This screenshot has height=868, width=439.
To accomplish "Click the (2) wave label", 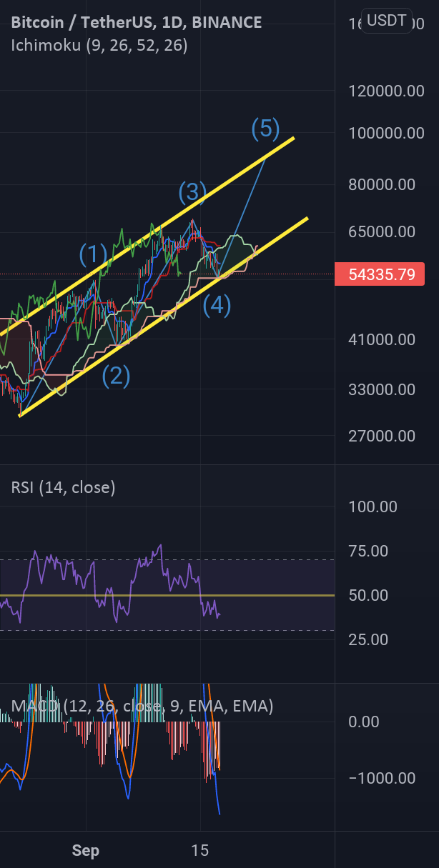I will click(x=116, y=376).
